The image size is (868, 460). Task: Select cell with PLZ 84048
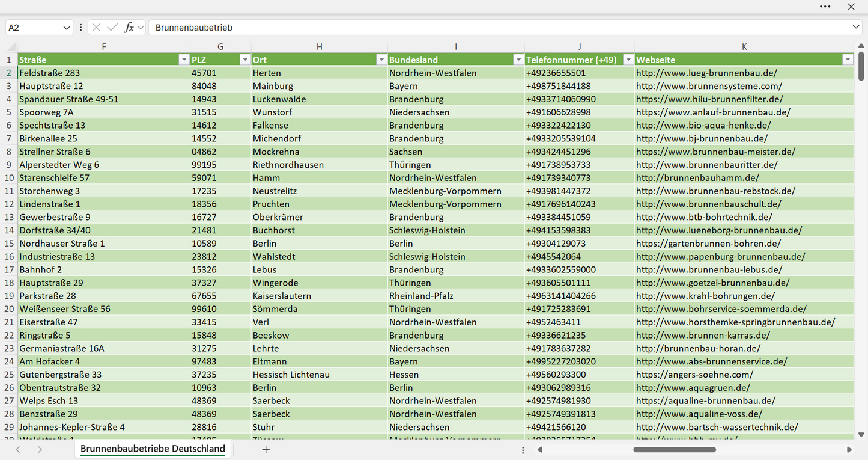[x=220, y=86]
